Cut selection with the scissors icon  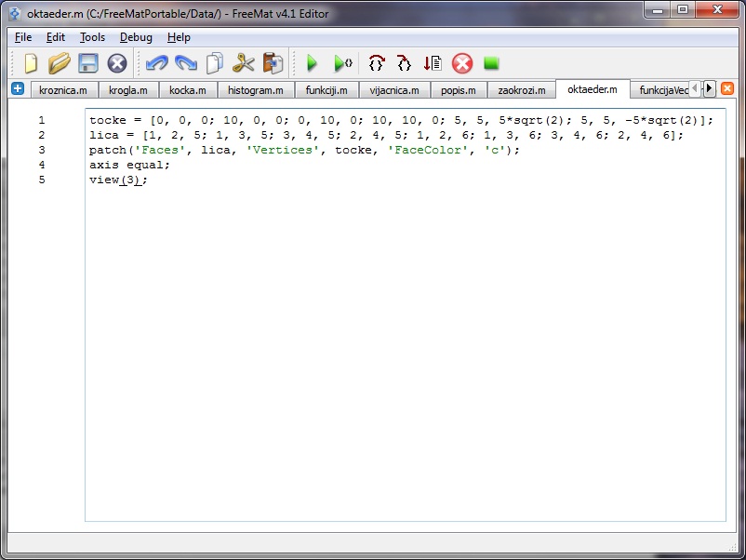[244, 63]
